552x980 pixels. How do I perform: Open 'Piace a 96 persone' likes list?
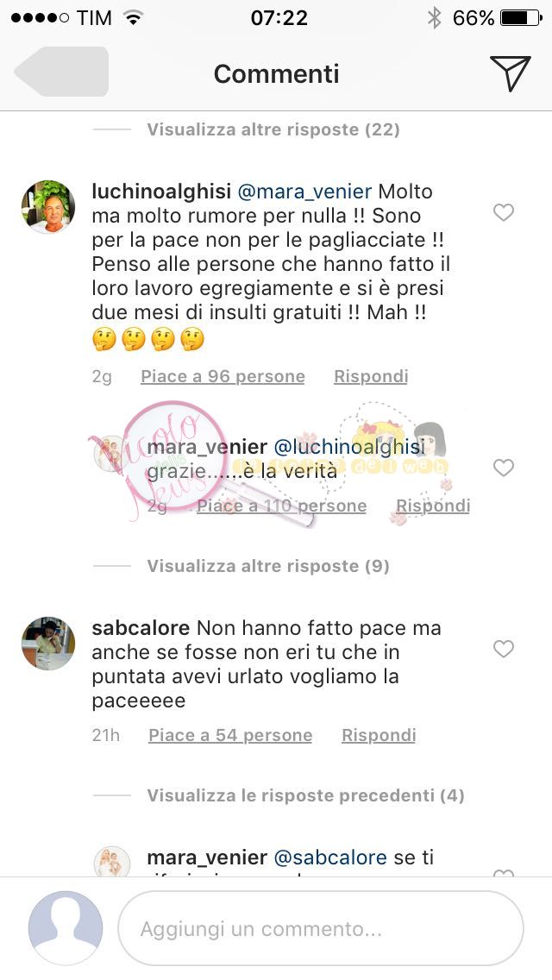pos(223,376)
